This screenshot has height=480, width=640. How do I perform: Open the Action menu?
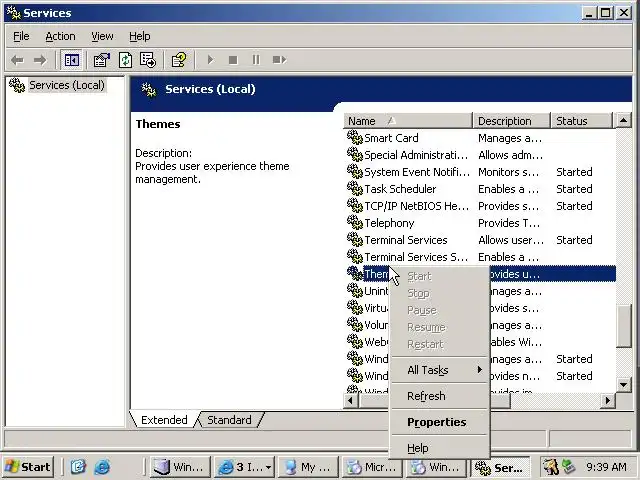[x=60, y=36]
